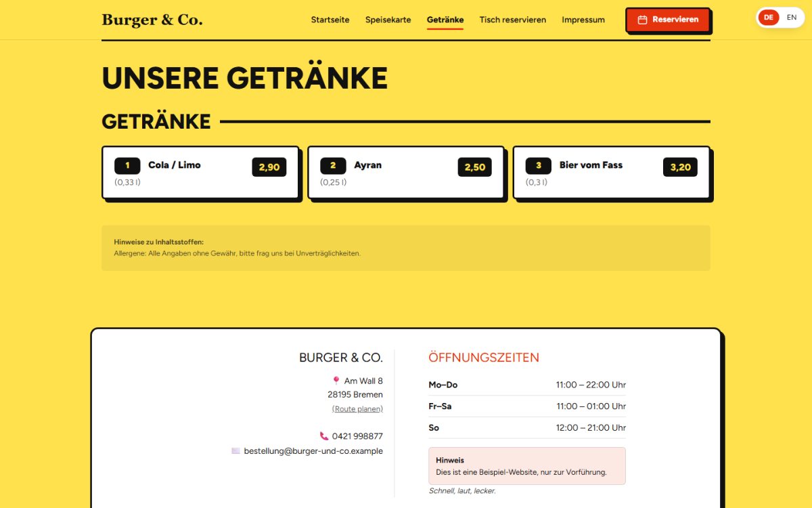Click the Fr–Sa opening hours row label

click(x=440, y=406)
